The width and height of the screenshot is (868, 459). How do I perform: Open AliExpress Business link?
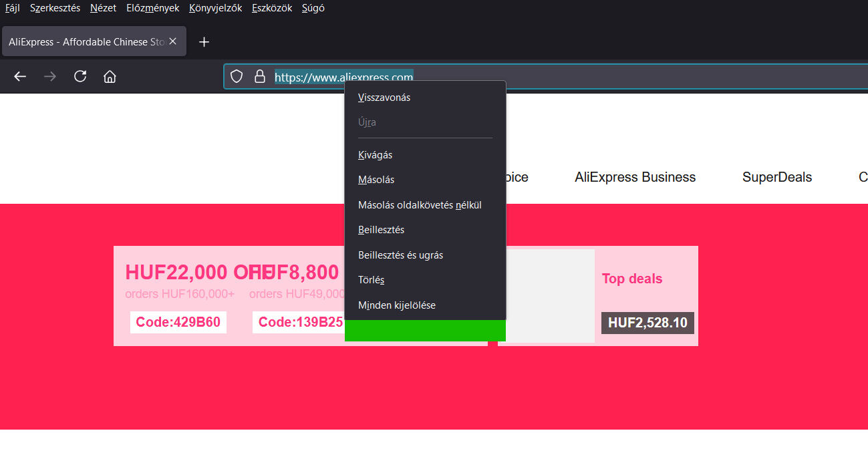pos(635,177)
